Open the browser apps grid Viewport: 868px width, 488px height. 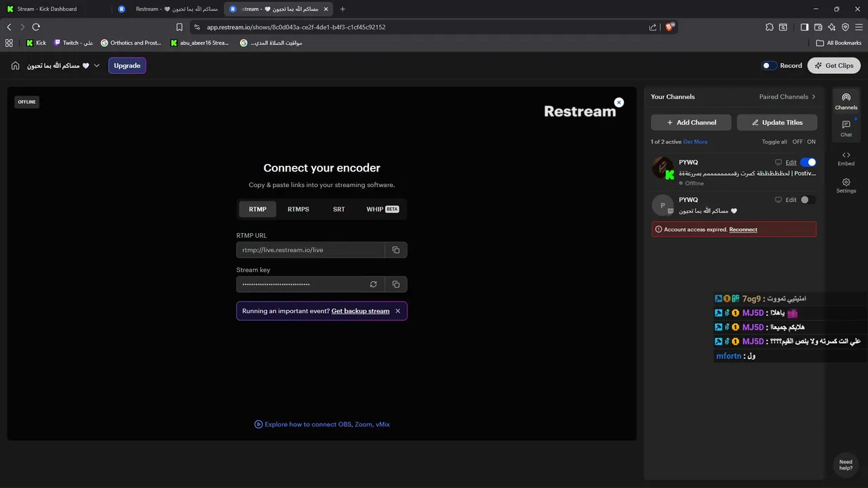click(x=9, y=43)
